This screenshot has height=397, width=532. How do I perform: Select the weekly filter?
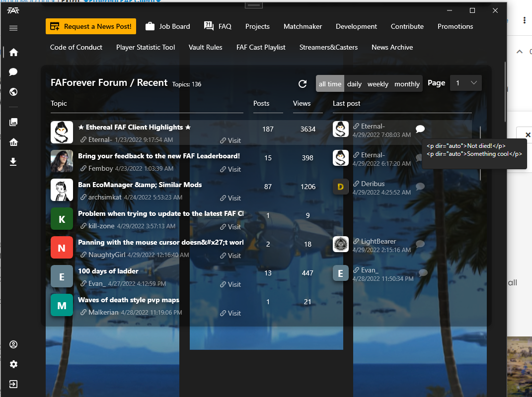378,84
